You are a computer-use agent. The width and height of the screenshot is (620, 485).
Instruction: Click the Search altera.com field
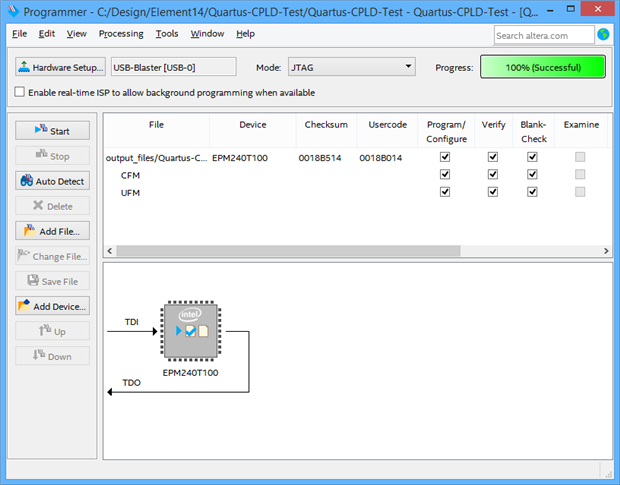pos(544,35)
